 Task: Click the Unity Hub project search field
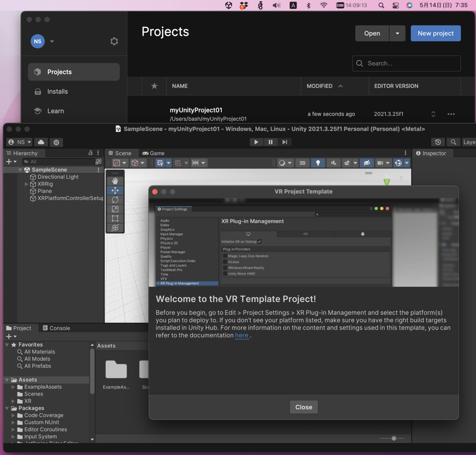[x=407, y=64]
